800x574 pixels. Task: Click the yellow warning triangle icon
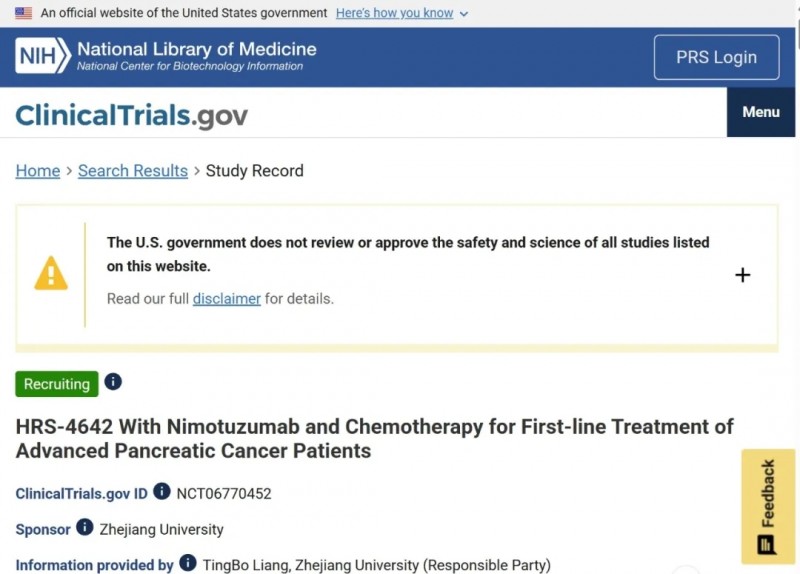(x=51, y=274)
